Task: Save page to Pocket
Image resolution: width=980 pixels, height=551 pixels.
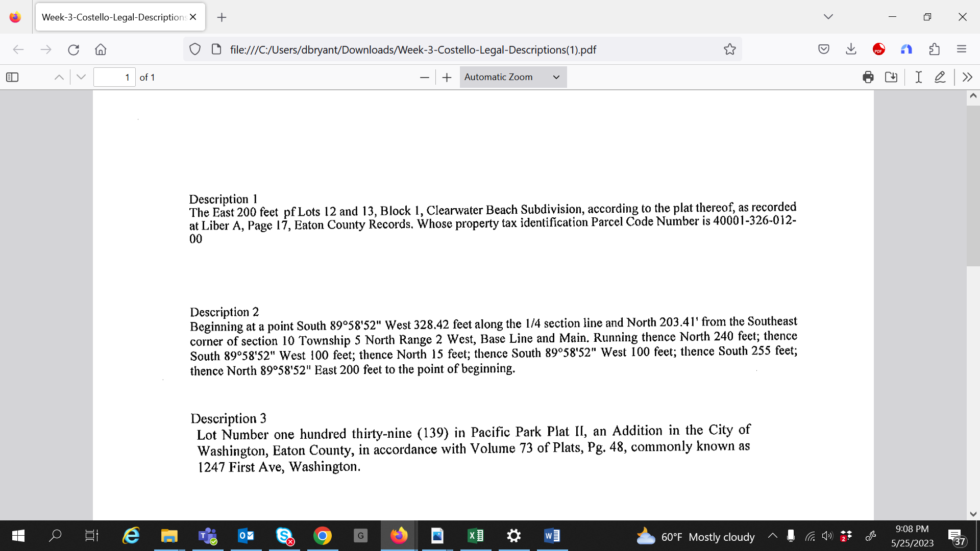Action: coord(823,49)
